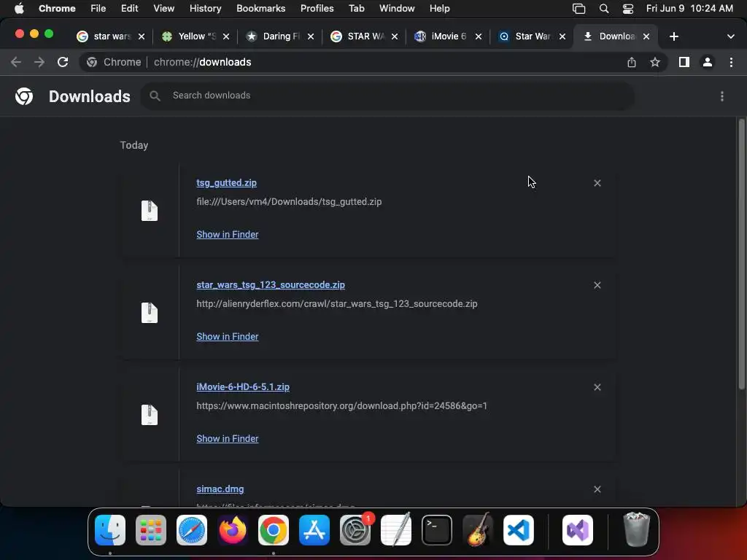Bookmark this page with the star icon
The height and width of the screenshot is (560, 747).
pyautogui.click(x=655, y=62)
